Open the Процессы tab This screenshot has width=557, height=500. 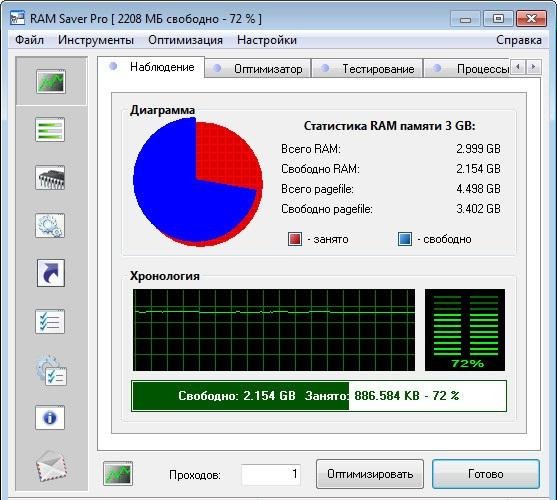467,68
